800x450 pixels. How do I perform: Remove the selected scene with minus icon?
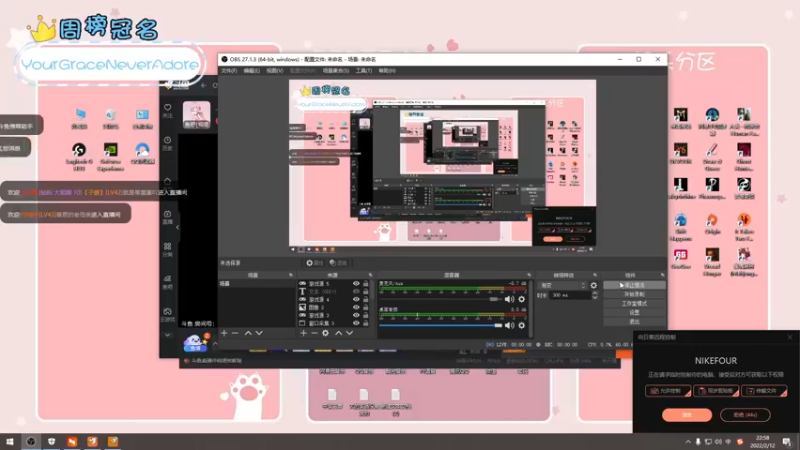[235, 333]
